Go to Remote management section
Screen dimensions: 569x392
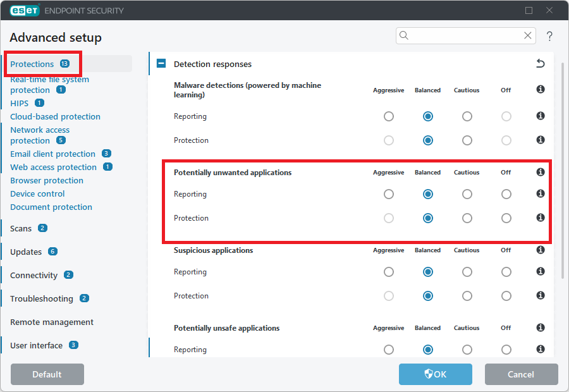coord(52,322)
